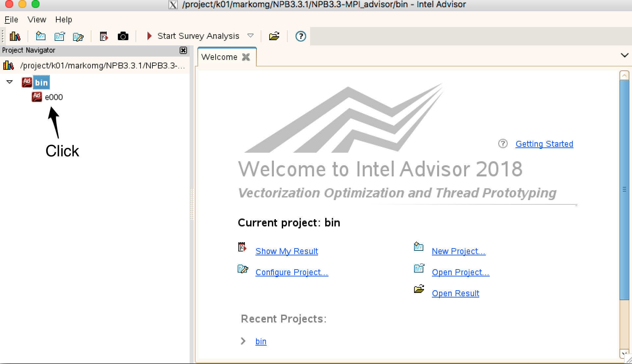Screen dimensions: 632x364
Task: Click the Getting Started link
Action: click(x=544, y=144)
